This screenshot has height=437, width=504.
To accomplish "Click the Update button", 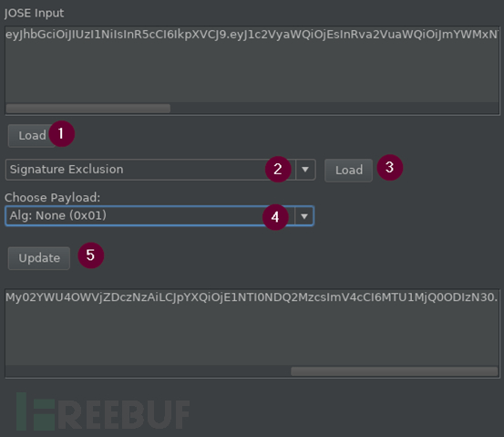I will [39, 258].
